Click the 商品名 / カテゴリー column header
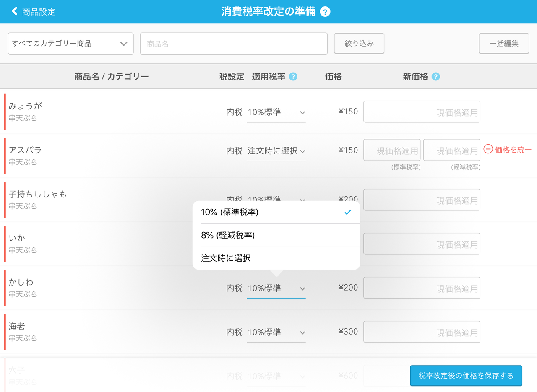The image size is (537, 392). click(112, 77)
